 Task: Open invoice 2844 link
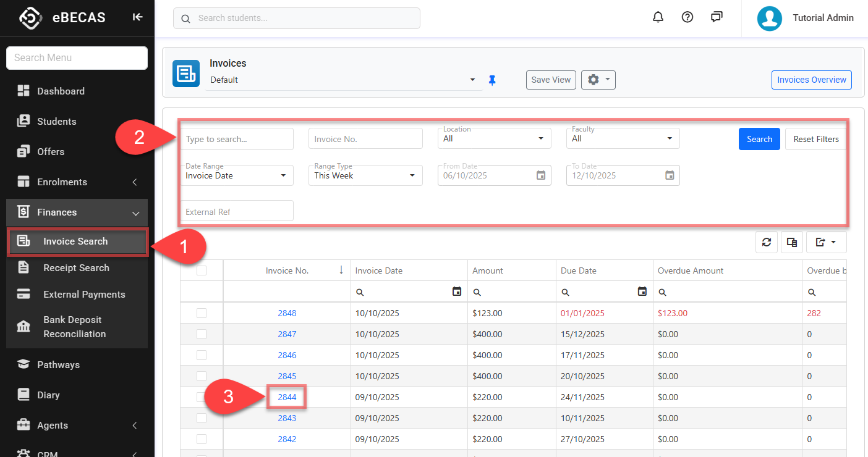[x=287, y=397]
